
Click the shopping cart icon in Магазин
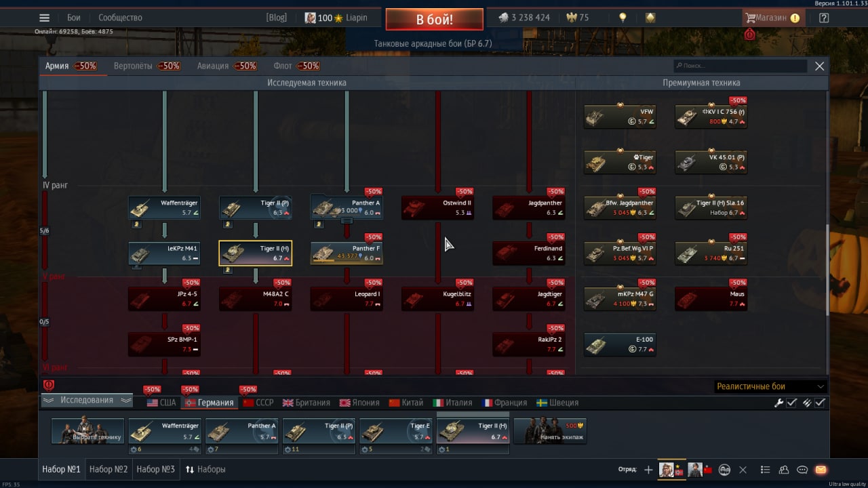(750, 18)
